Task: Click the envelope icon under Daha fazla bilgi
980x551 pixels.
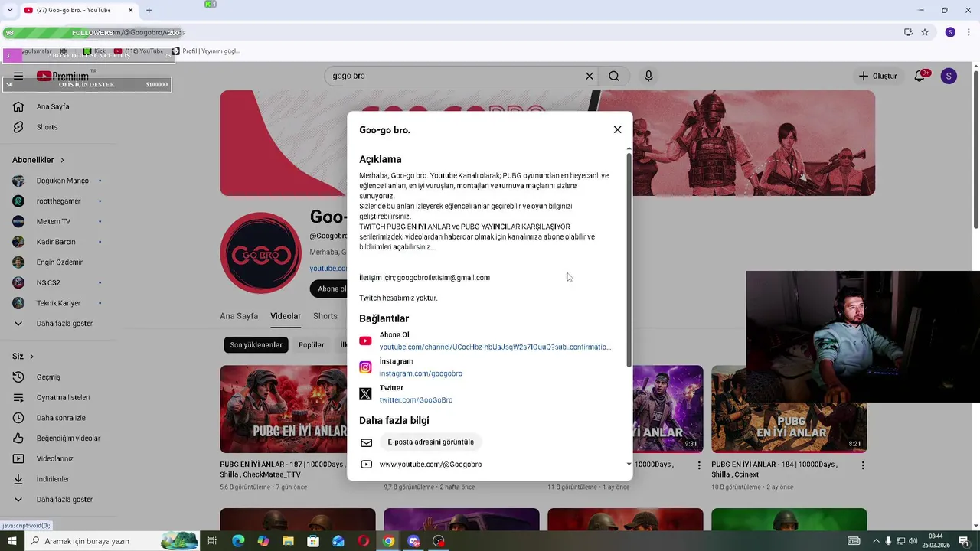Action: tap(366, 442)
